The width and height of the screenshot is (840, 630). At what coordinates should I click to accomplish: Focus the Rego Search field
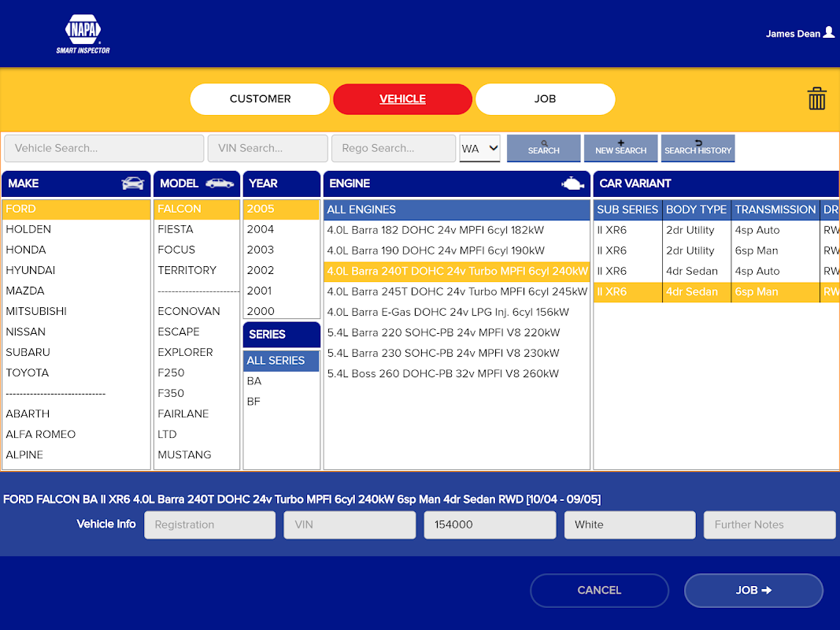coord(393,148)
